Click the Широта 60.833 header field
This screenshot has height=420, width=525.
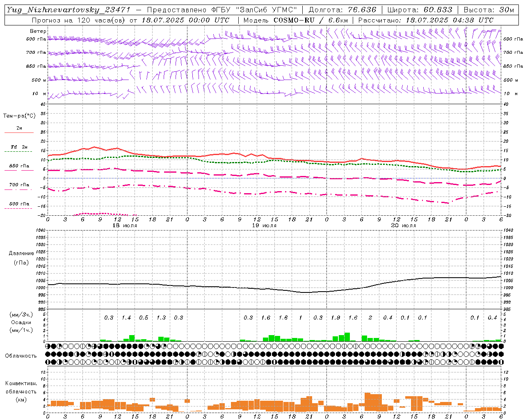click(x=420, y=10)
